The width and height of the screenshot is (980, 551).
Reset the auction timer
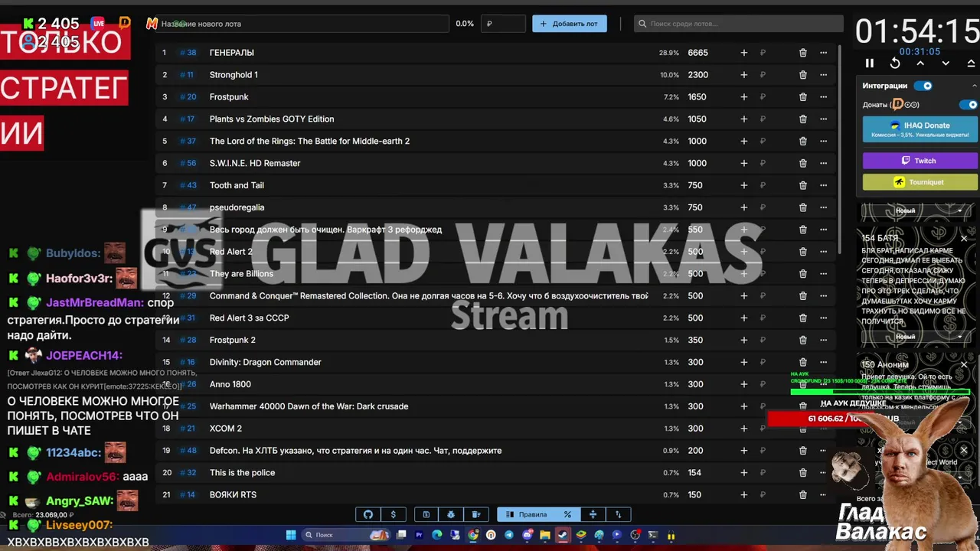(x=895, y=64)
